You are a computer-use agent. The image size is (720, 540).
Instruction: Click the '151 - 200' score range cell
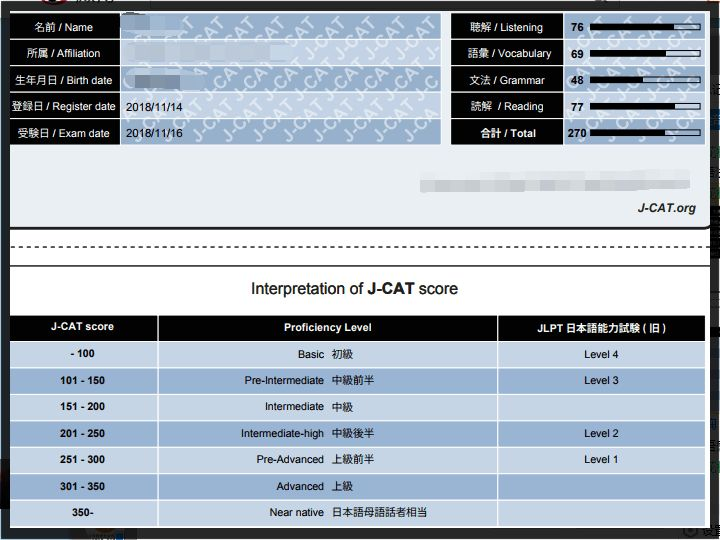tap(83, 407)
